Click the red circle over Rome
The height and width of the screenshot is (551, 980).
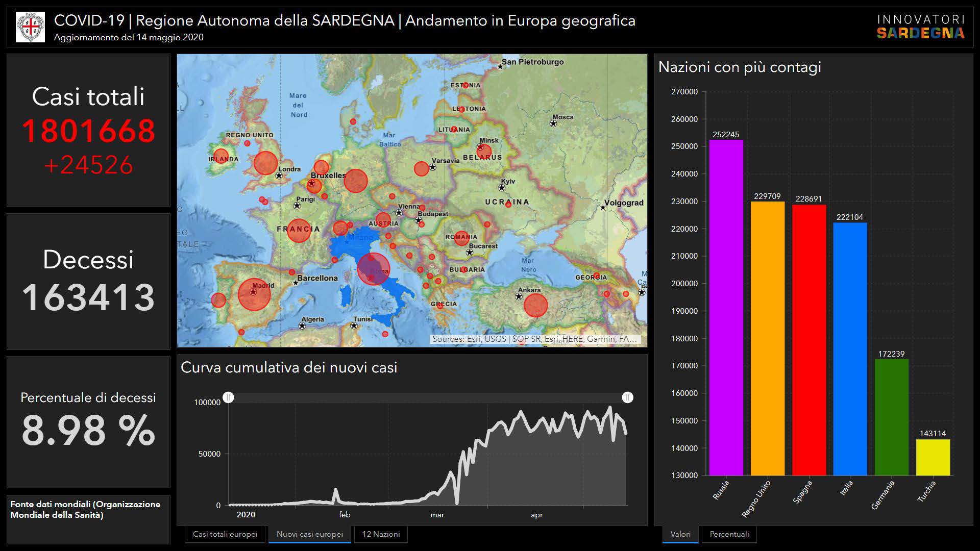click(373, 268)
